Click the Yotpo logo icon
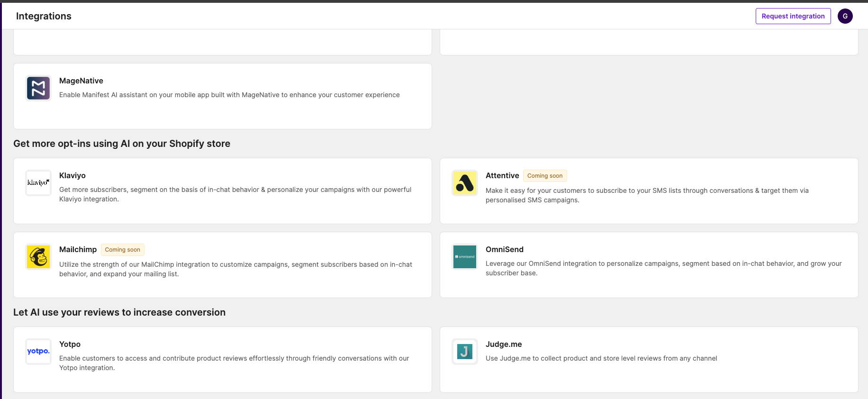This screenshot has height=399, width=868. 38,352
